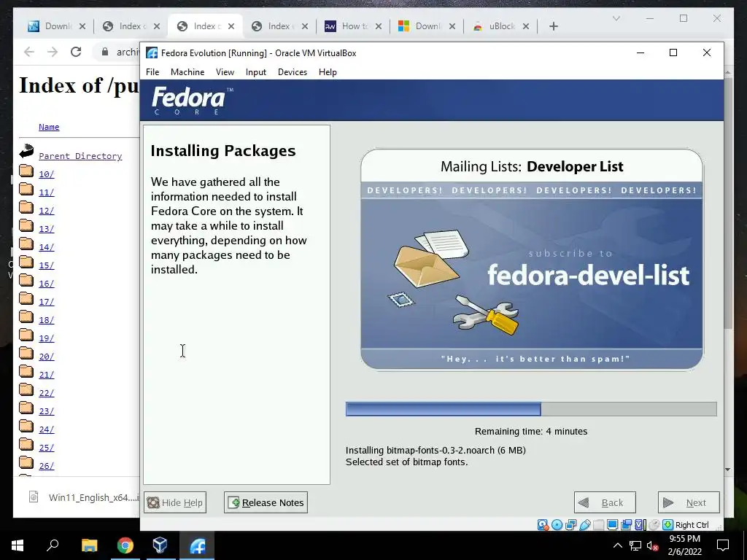747x560 pixels.
Task: Click the shared folders indicator in VirtualBox status bar
Action: (599, 525)
